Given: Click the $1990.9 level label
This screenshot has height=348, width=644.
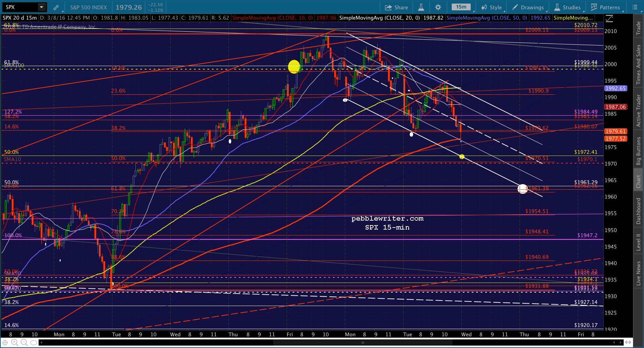Looking at the screenshot, I should pos(539,91).
